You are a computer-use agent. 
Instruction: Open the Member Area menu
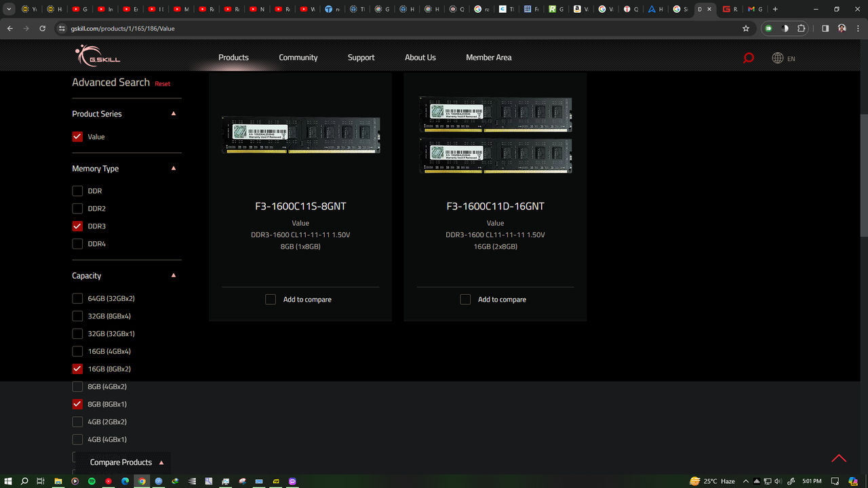coord(489,58)
